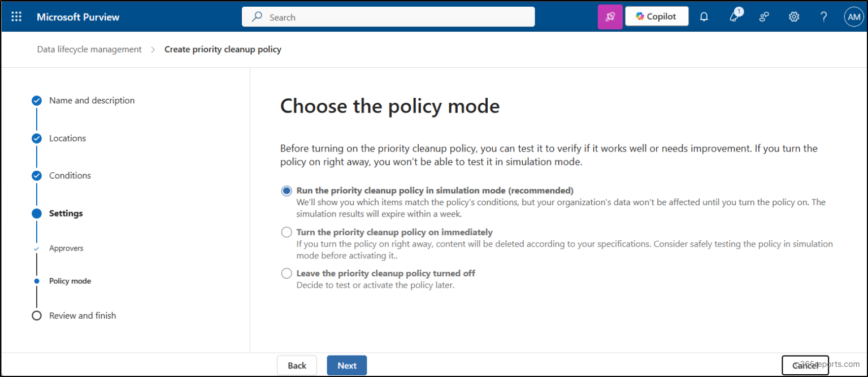Go to the Policy mode sub-step
This screenshot has width=868, height=377.
point(70,281)
